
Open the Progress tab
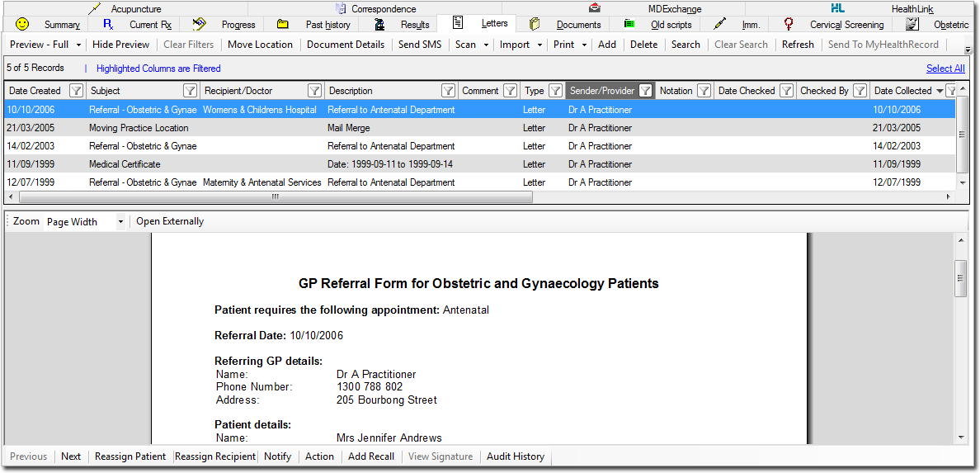pos(238,25)
